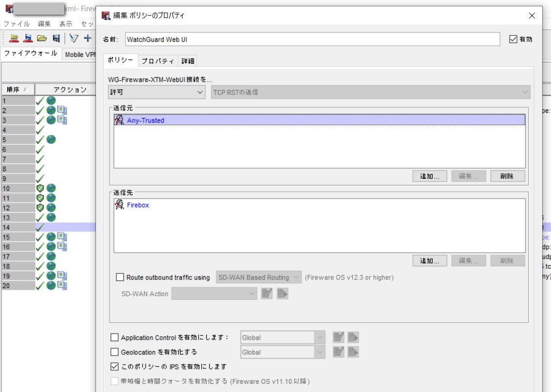Open the Application Control Global dropdown
The image size is (551, 392).
(x=283, y=337)
